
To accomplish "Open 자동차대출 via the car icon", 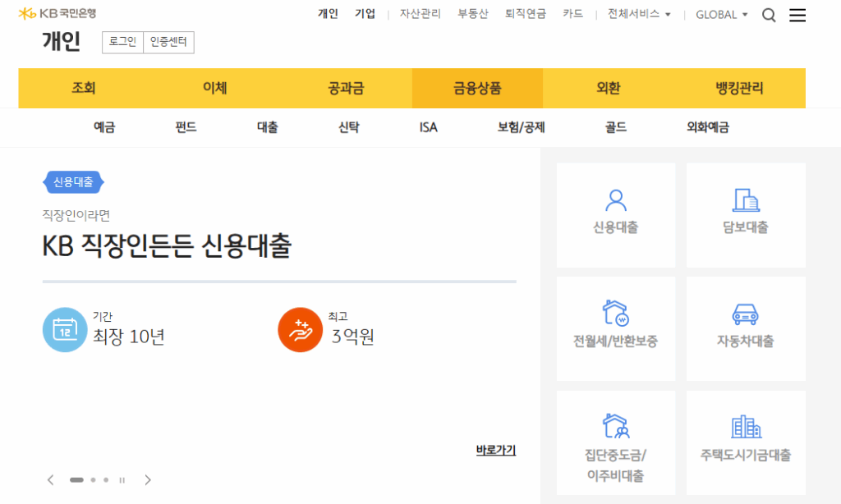I will click(x=745, y=328).
